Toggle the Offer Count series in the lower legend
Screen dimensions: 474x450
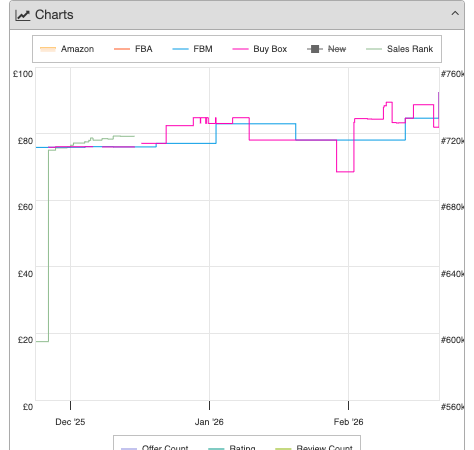pos(154,447)
